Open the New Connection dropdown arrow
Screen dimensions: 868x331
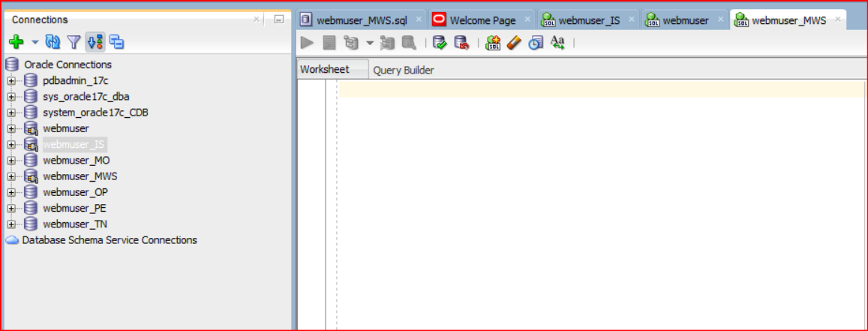(35, 42)
